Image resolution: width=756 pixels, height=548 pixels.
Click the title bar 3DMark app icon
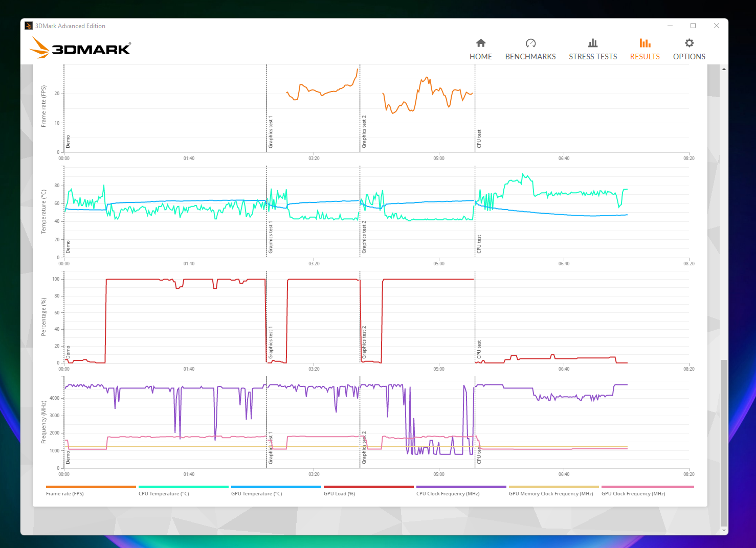coord(29,26)
